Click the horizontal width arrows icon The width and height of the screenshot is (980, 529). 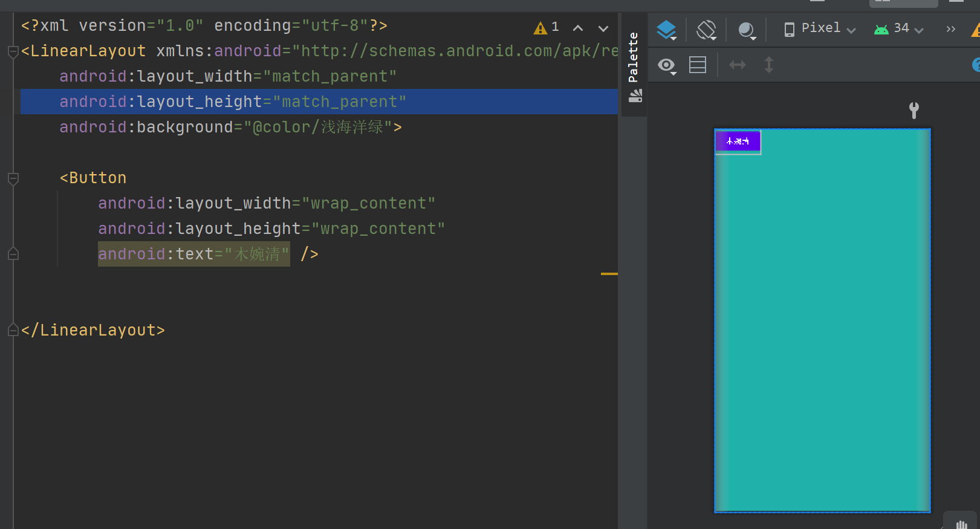[x=738, y=65]
